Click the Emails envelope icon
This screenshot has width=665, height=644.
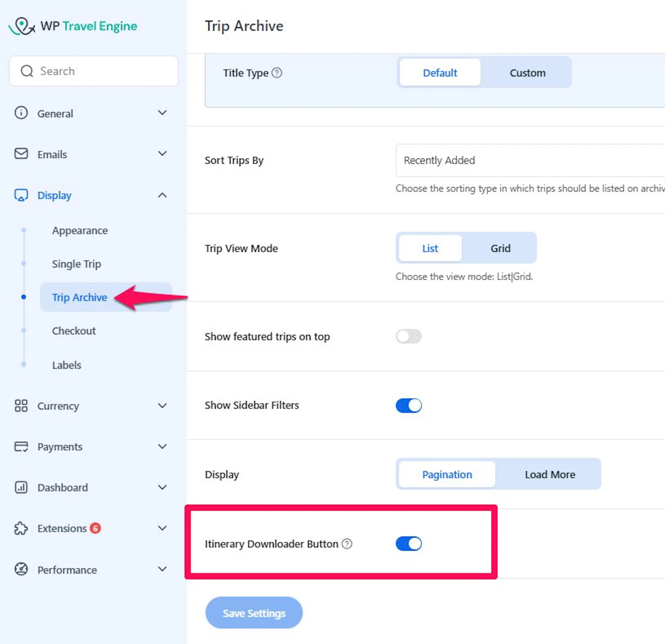[x=21, y=154]
